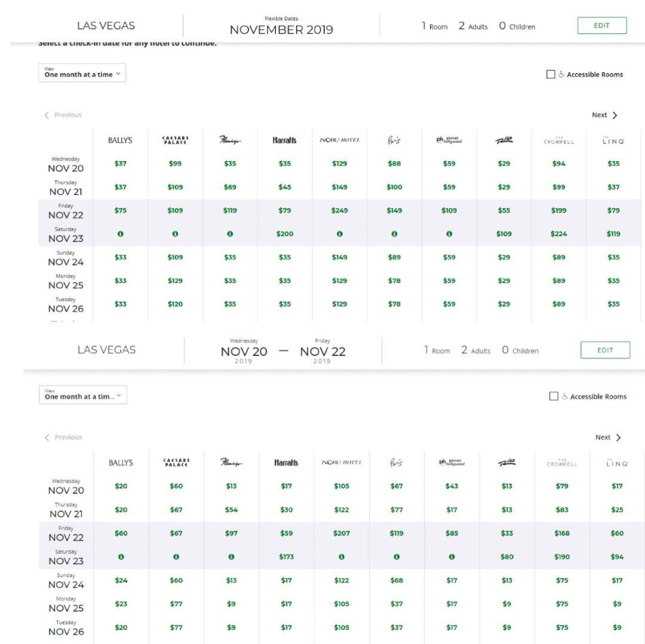This screenshot has height=644, width=645.
Task: Click Caesars Palace logo in Flexible Dates view
Action: (x=175, y=140)
